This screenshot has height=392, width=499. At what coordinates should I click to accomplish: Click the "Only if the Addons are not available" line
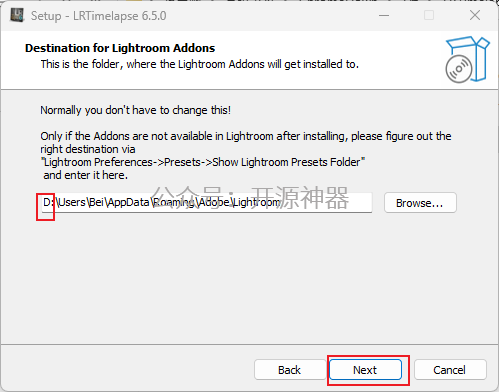246,136
